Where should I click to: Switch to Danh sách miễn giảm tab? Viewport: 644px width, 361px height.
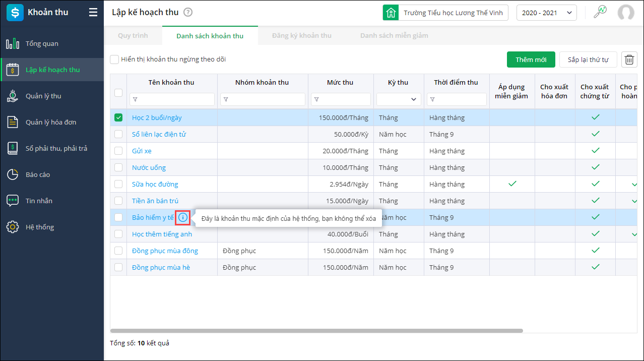tap(394, 36)
